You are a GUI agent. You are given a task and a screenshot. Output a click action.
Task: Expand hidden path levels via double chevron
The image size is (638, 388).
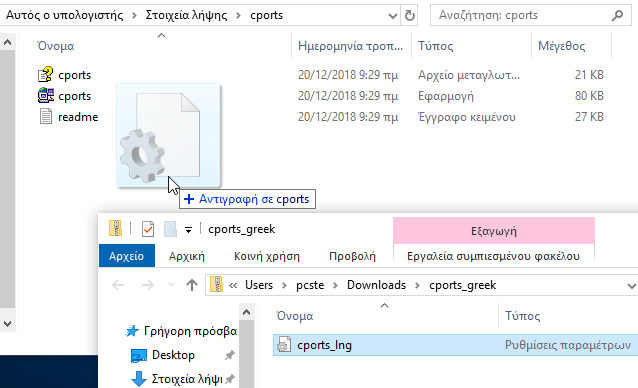(233, 286)
